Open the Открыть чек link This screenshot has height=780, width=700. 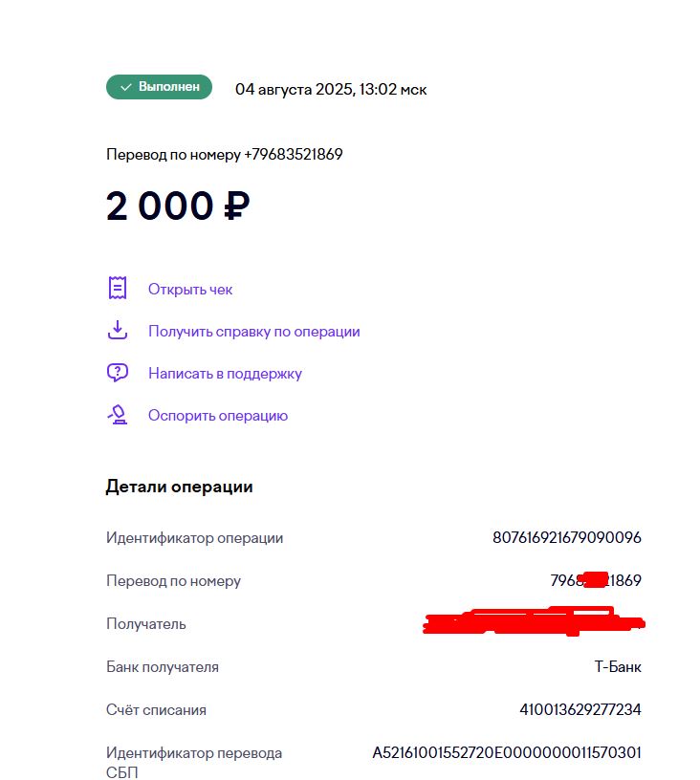click(190, 289)
